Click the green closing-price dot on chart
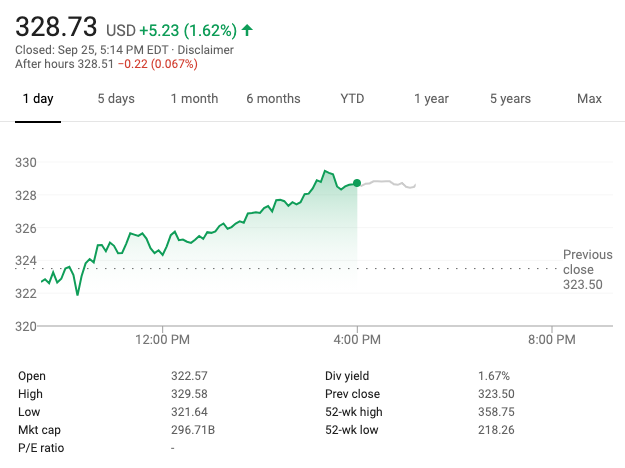This screenshot has height=468, width=625. point(357,183)
